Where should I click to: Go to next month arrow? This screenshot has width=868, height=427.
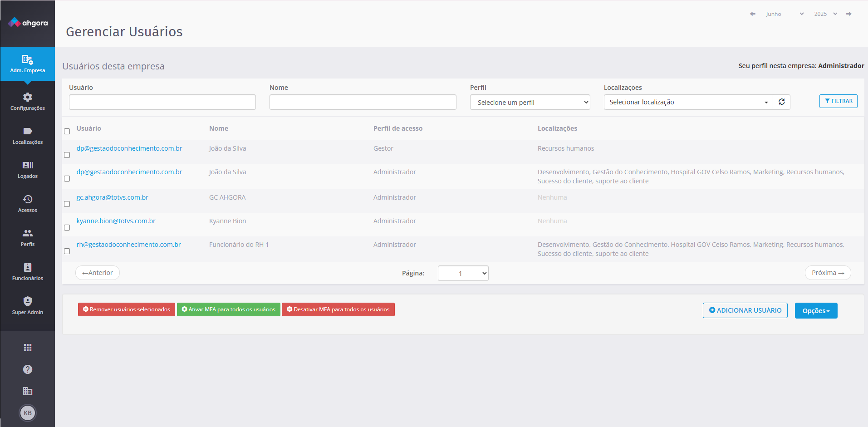tap(849, 14)
